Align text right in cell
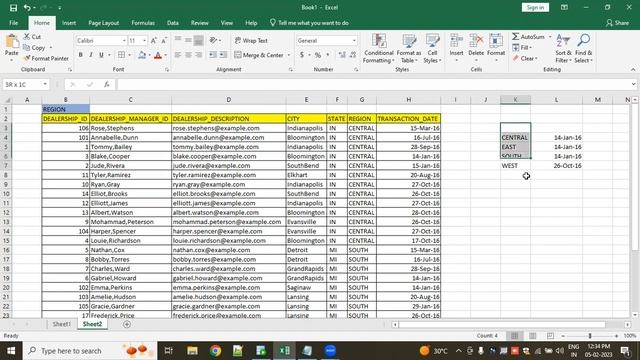Screen dimensions: 640x360 click(198, 55)
